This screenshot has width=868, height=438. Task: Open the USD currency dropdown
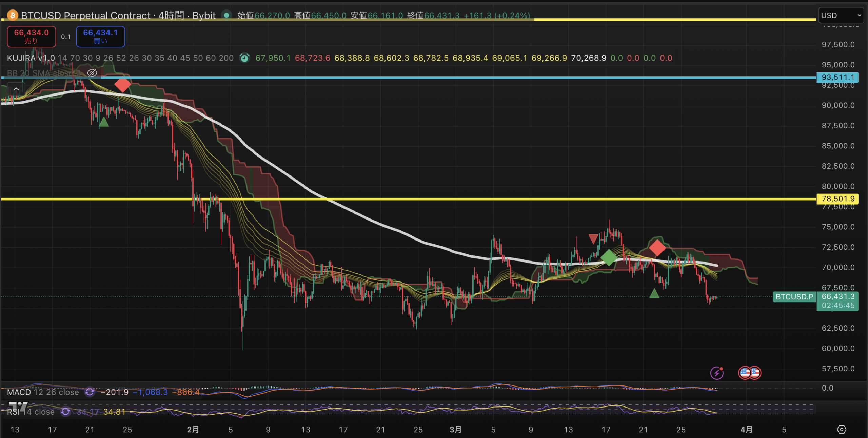841,15
